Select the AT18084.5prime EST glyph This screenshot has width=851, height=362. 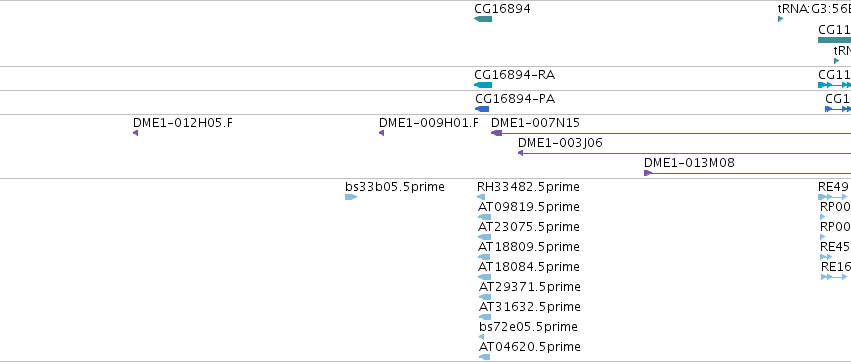(485, 277)
